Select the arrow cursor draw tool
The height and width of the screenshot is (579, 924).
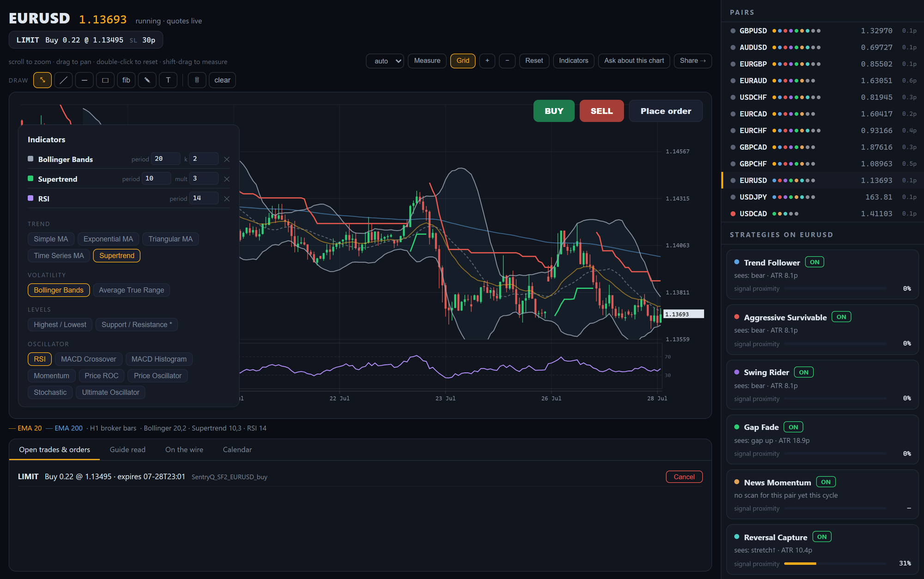click(43, 80)
